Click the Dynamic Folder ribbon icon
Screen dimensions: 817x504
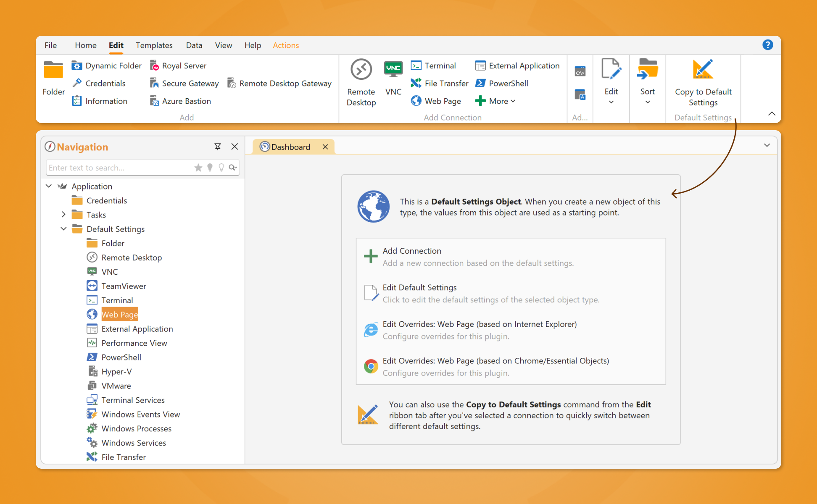(77, 66)
